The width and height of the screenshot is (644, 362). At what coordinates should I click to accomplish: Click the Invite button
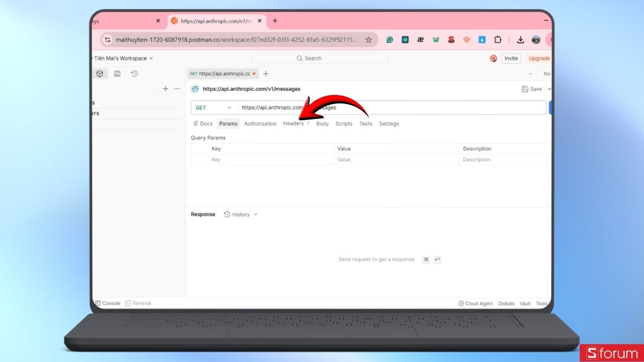pyautogui.click(x=511, y=58)
